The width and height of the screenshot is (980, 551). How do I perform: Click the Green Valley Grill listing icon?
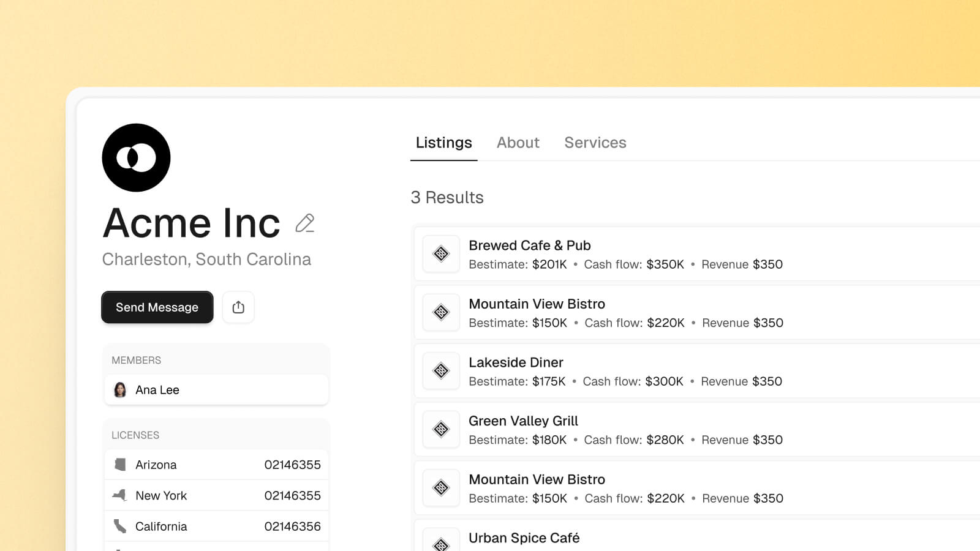coord(441,429)
